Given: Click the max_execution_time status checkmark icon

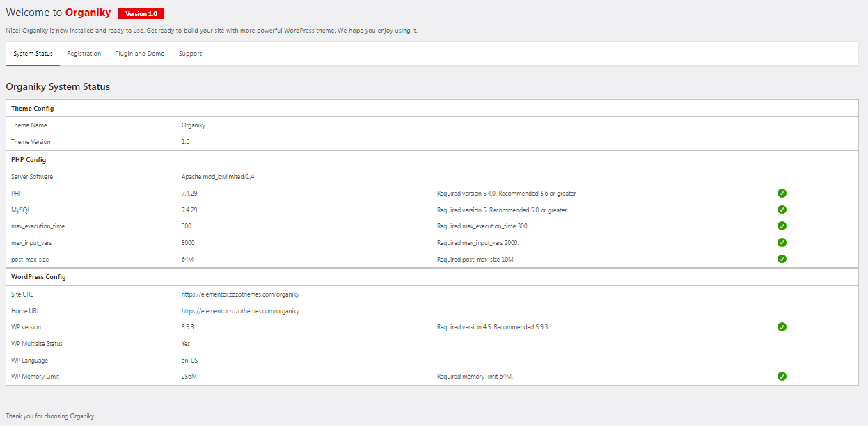Looking at the screenshot, I should [x=782, y=226].
